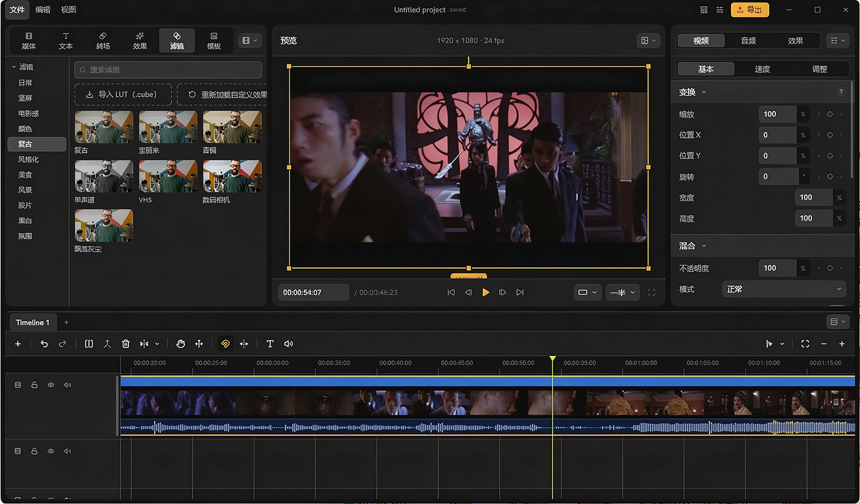Collapse the 变换 section
860x504 pixels.
704,92
